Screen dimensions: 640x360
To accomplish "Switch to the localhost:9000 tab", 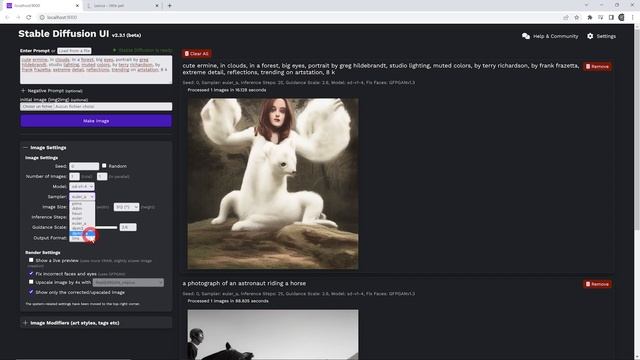I will pyautogui.click(x=42, y=6).
